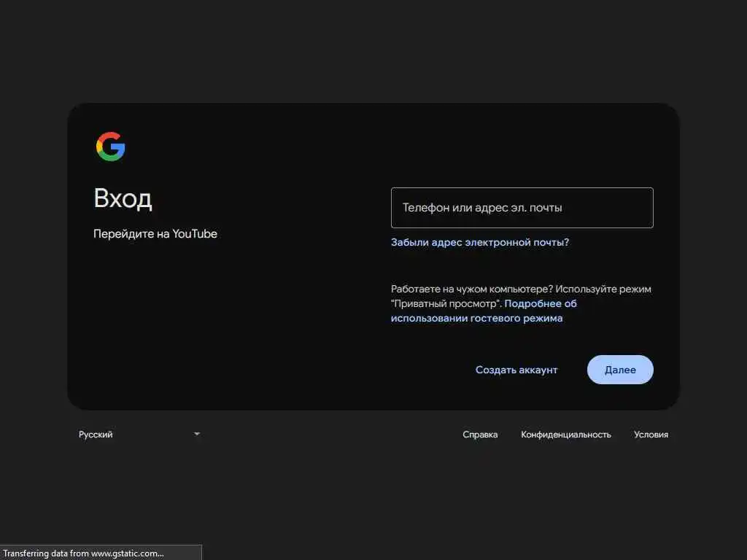
Task: Open the 'Условия' footer link
Action: [651, 435]
